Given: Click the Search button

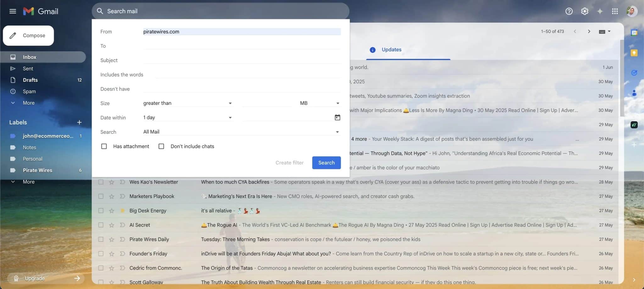Looking at the screenshot, I should 326,163.
